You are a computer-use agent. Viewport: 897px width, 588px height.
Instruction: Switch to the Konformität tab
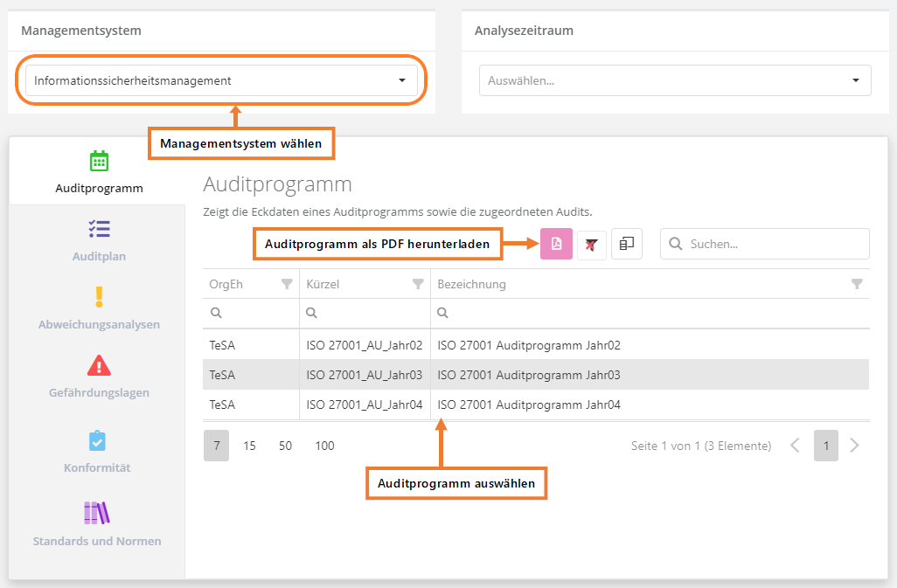click(97, 452)
